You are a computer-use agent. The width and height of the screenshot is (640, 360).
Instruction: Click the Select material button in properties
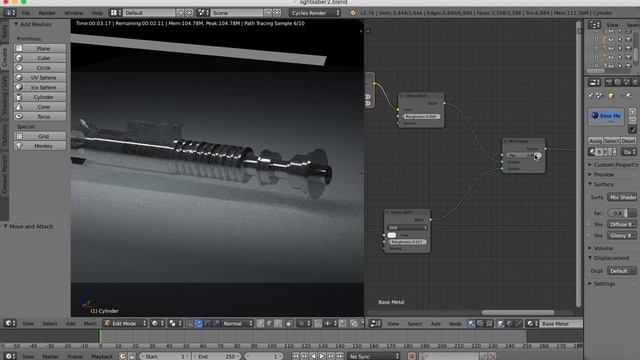click(611, 140)
